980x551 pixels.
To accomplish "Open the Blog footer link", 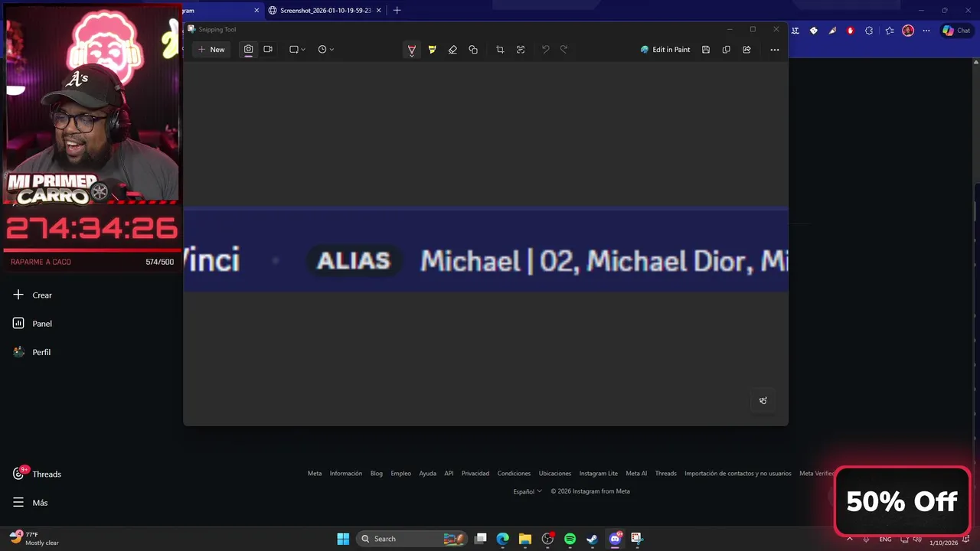I will point(377,474).
